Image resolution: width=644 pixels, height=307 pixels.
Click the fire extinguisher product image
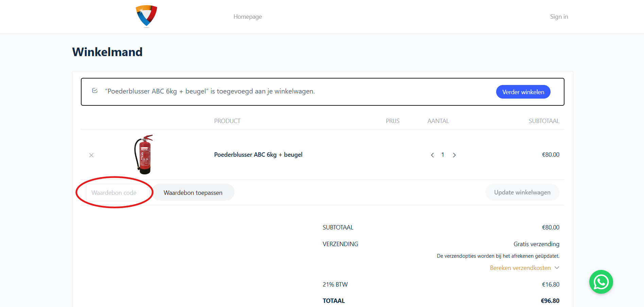coord(144,154)
